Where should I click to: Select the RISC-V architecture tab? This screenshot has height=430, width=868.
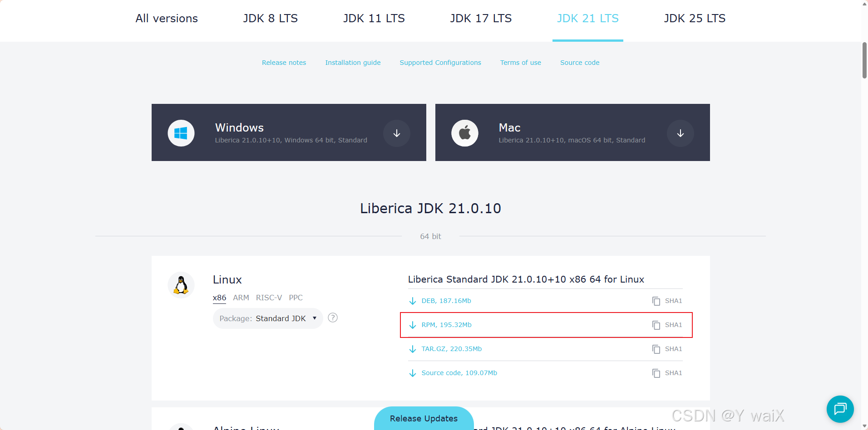[x=269, y=298]
